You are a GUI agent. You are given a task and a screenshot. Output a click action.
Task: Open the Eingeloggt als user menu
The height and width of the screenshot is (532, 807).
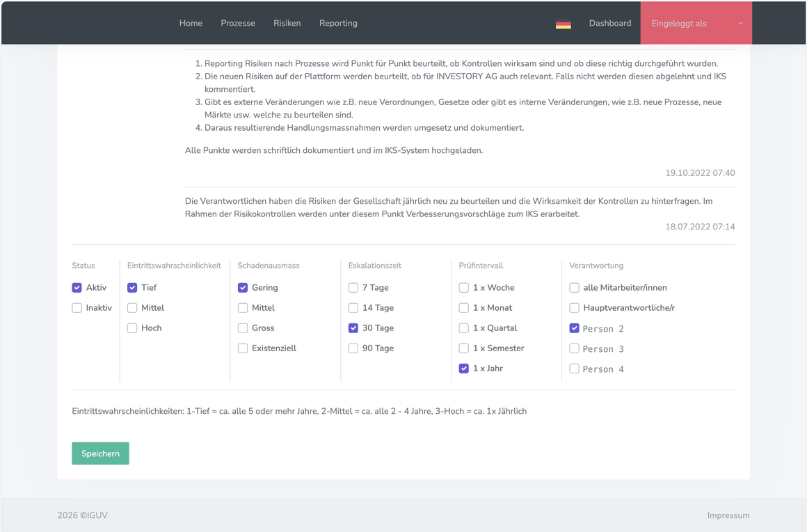(696, 23)
